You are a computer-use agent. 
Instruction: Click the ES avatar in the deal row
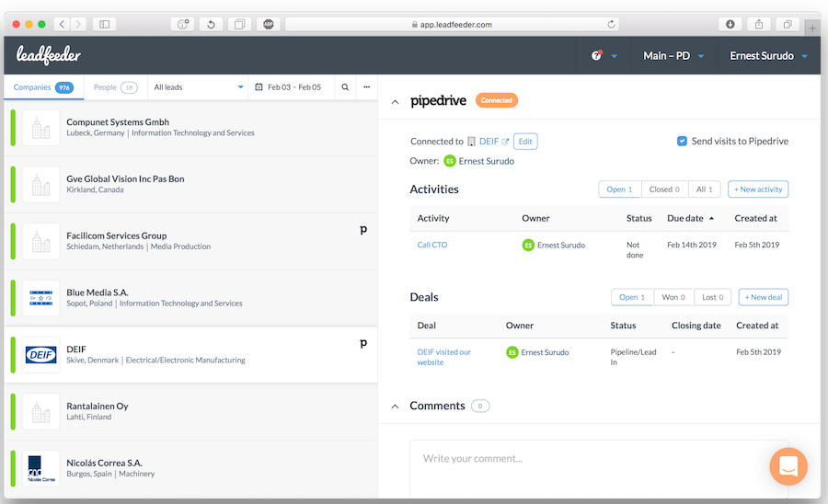pyautogui.click(x=512, y=352)
